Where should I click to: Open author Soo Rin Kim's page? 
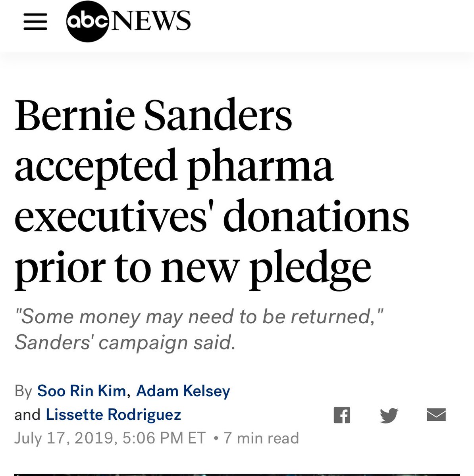81,391
